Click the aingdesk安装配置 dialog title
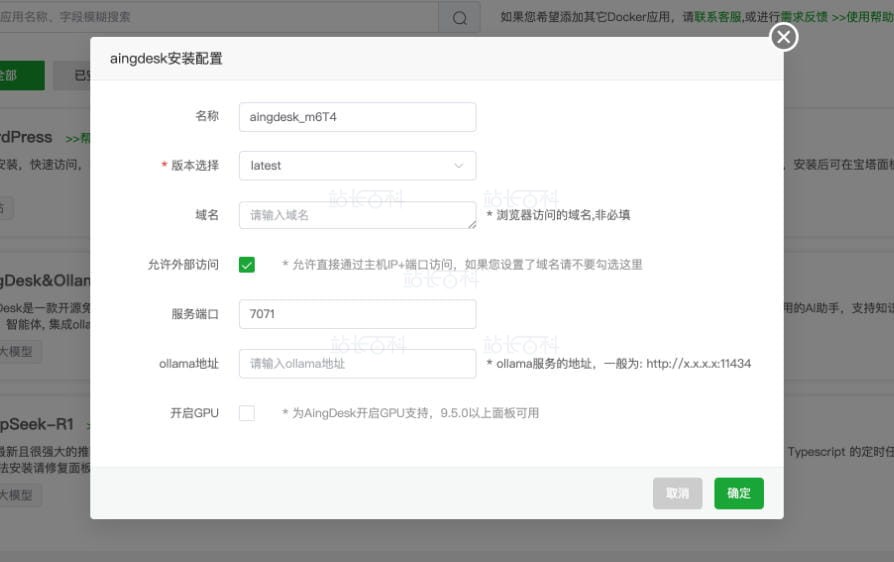The width and height of the screenshot is (894, 562). [166, 59]
